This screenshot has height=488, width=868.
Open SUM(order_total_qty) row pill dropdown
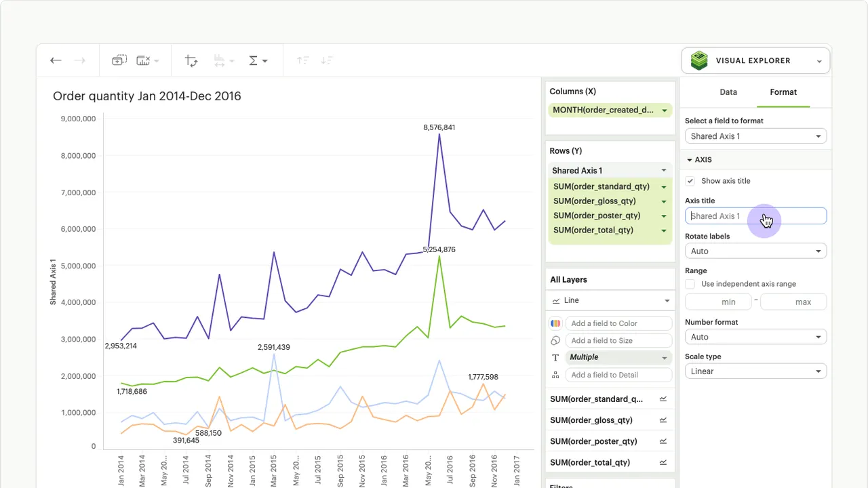click(664, 230)
